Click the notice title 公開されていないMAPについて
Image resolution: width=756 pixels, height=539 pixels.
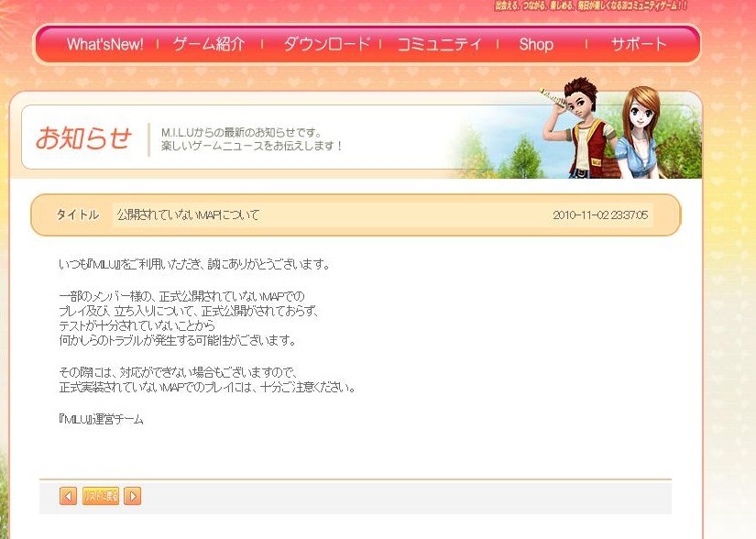click(189, 214)
